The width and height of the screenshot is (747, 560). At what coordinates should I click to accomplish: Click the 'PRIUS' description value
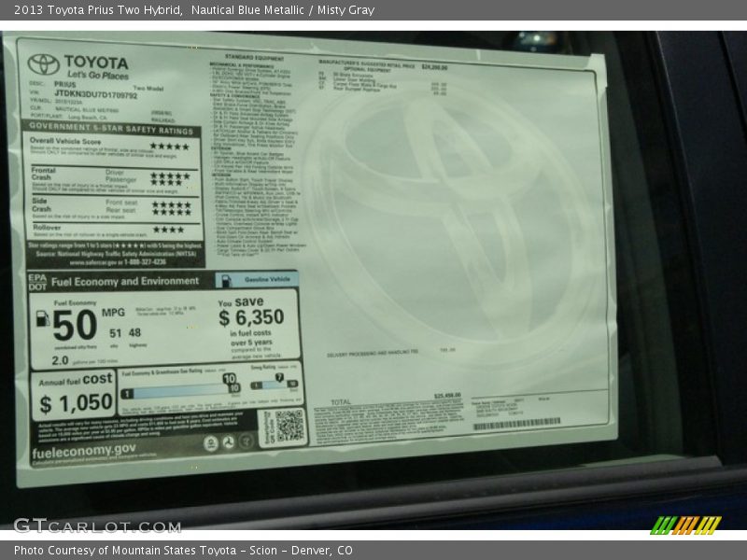[64, 84]
